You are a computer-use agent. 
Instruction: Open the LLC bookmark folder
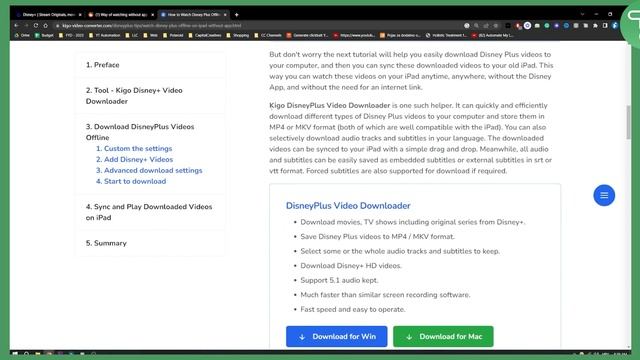[131, 36]
